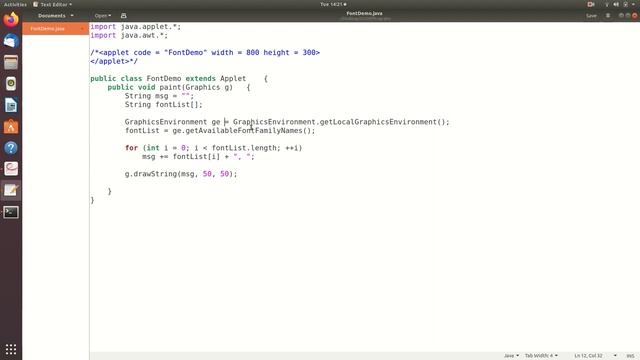Click the red swirl app icon in the dock
Screen dimensions: 640x360
click(11, 169)
